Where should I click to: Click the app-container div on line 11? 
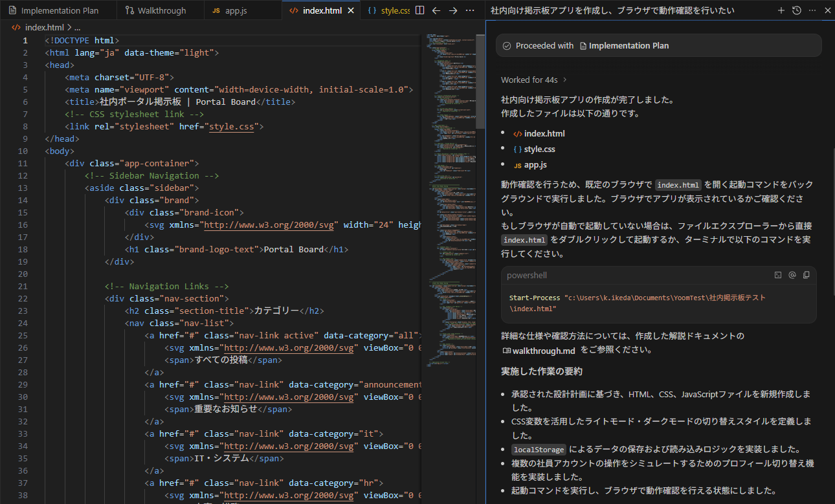(x=131, y=163)
